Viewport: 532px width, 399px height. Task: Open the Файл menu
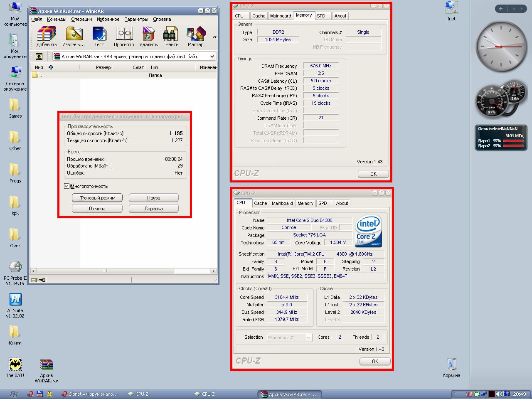coord(37,19)
